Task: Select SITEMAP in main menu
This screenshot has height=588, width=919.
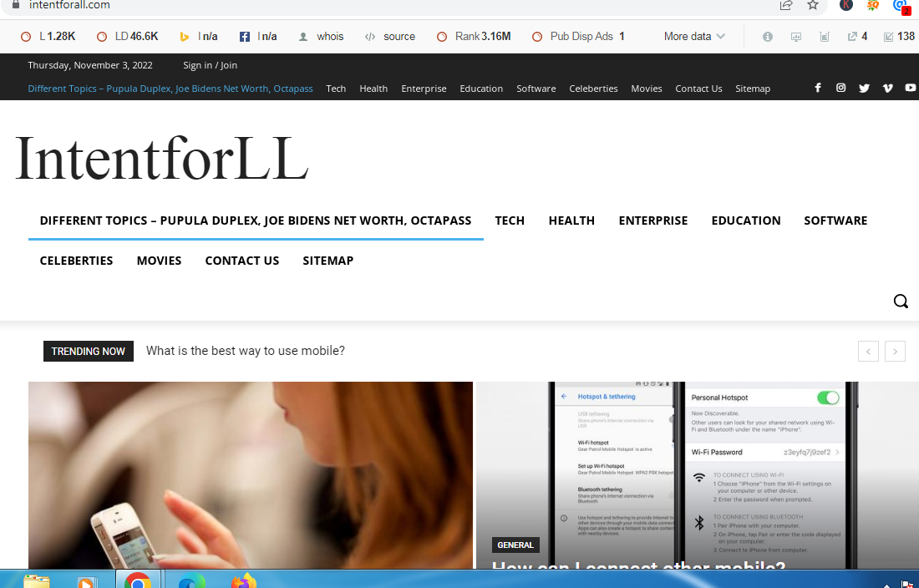Action: [x=327, y=261]
